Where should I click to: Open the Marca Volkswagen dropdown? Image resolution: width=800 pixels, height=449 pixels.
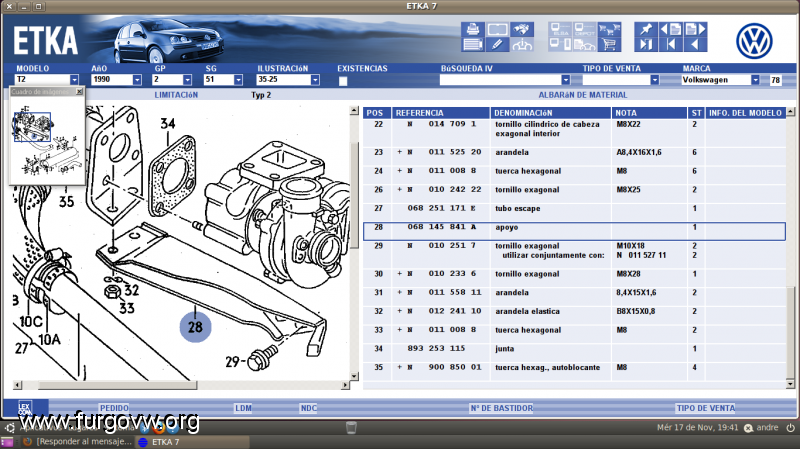(x=755, y=80)
